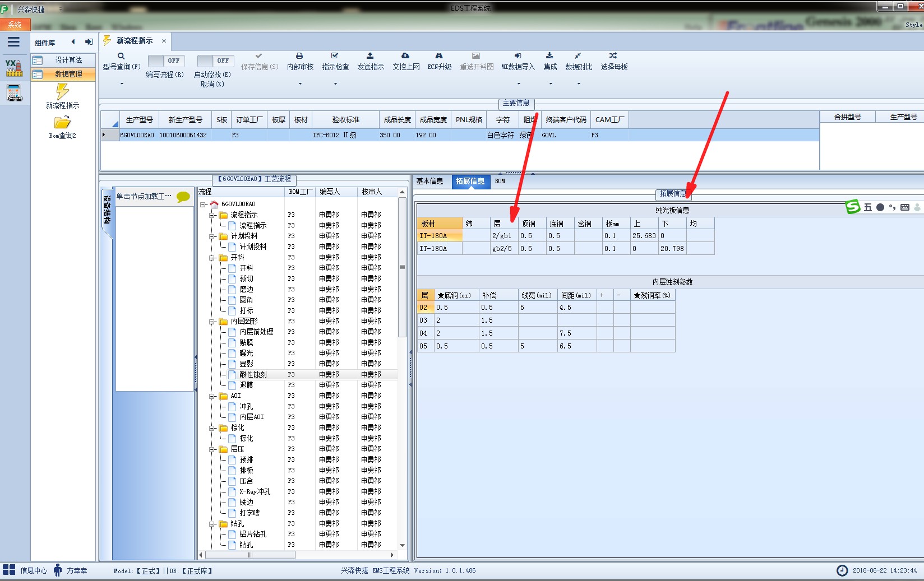
Task: Click the Sogou input method S icon
Action: tap(853, 207)
